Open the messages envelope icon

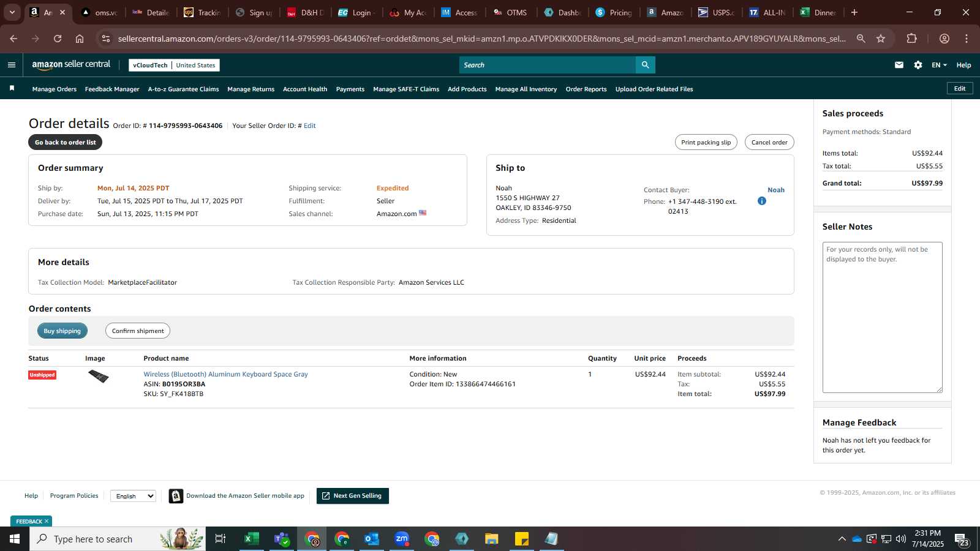pyautogui.click(x=899, y=65)
